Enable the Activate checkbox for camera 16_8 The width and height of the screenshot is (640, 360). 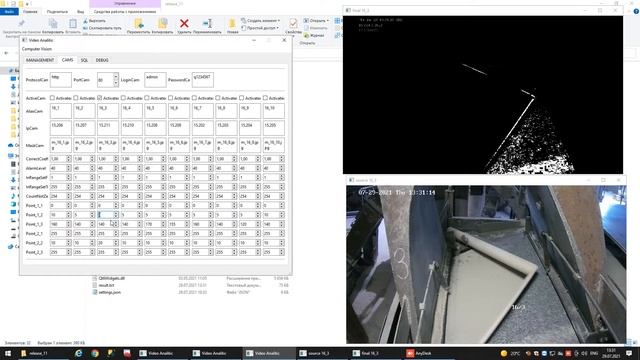(218, 98)
